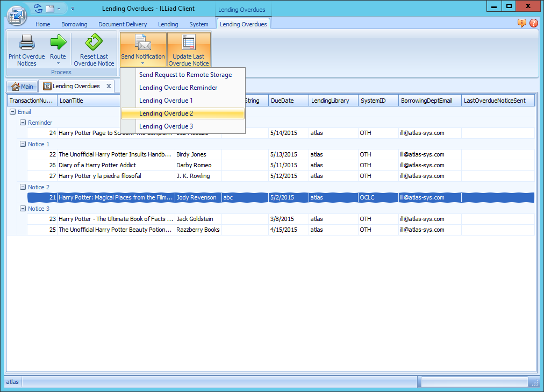
Task: Click the Print Overdue Notices icon
Action: pyautogui.click(x=26, y=43)
